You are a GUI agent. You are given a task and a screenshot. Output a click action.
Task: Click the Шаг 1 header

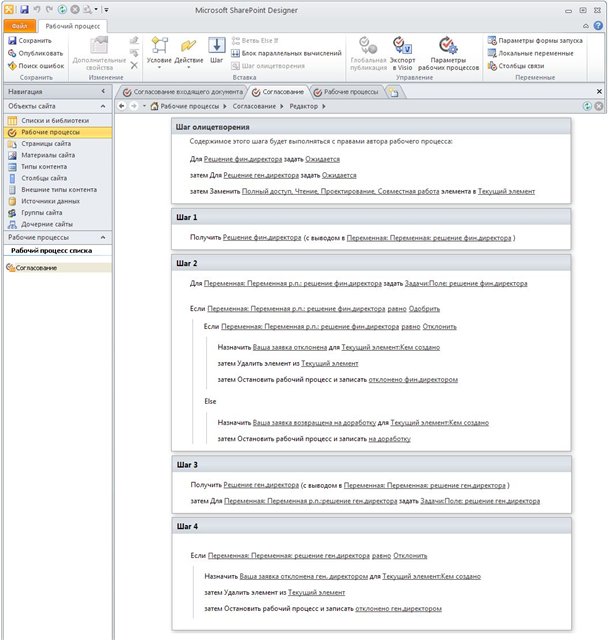[371, 217]
